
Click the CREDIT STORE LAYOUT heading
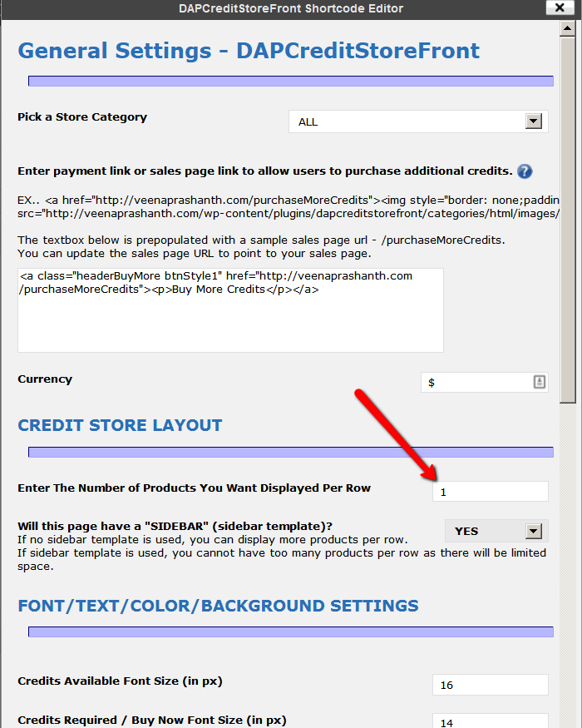tap(120, 425)
